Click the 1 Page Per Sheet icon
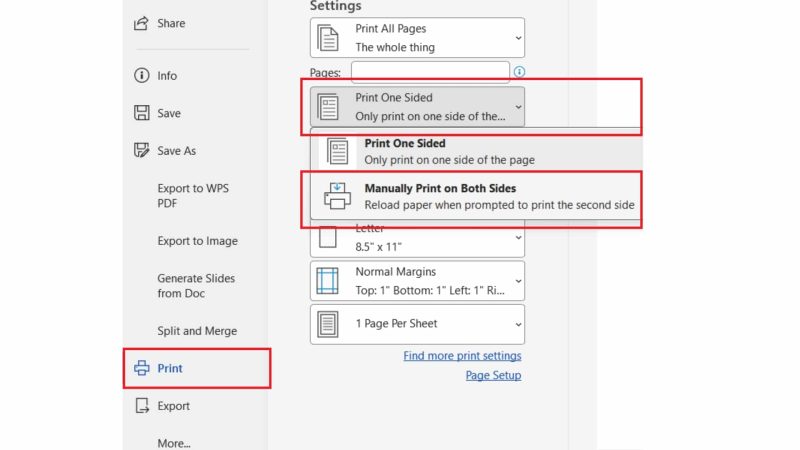 pos(328,324)
